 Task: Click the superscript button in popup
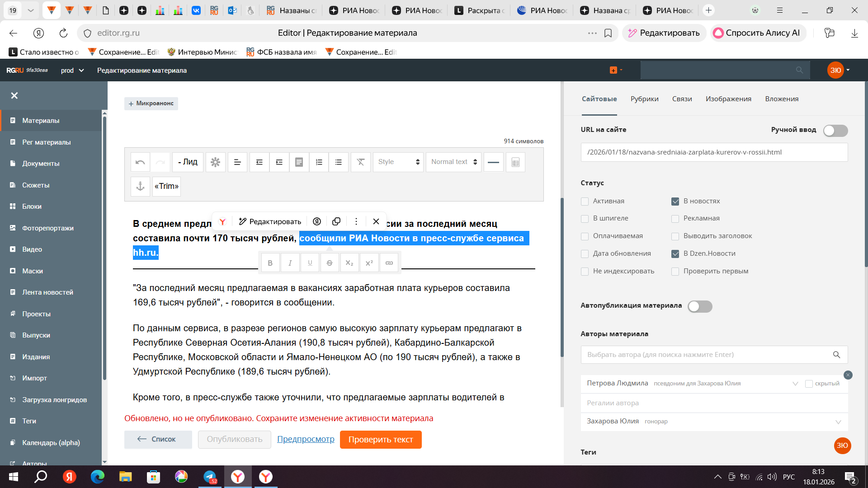click(369, 263)
